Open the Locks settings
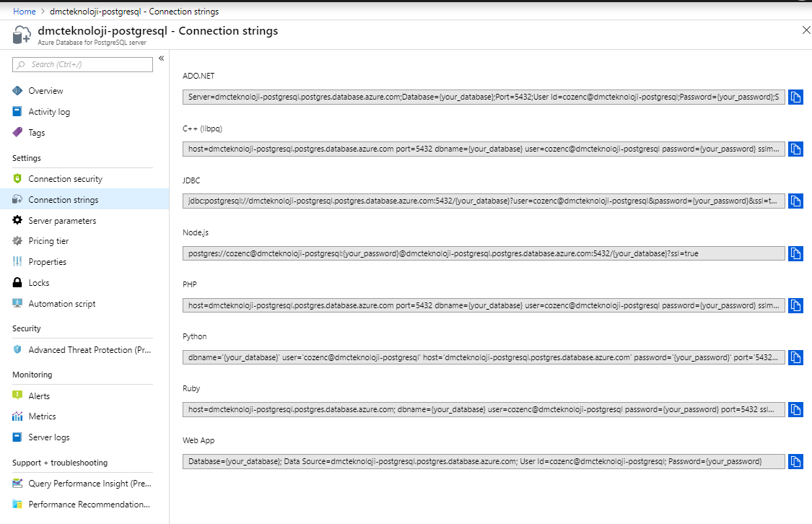 pyautogui.click(x=39, y=283)
